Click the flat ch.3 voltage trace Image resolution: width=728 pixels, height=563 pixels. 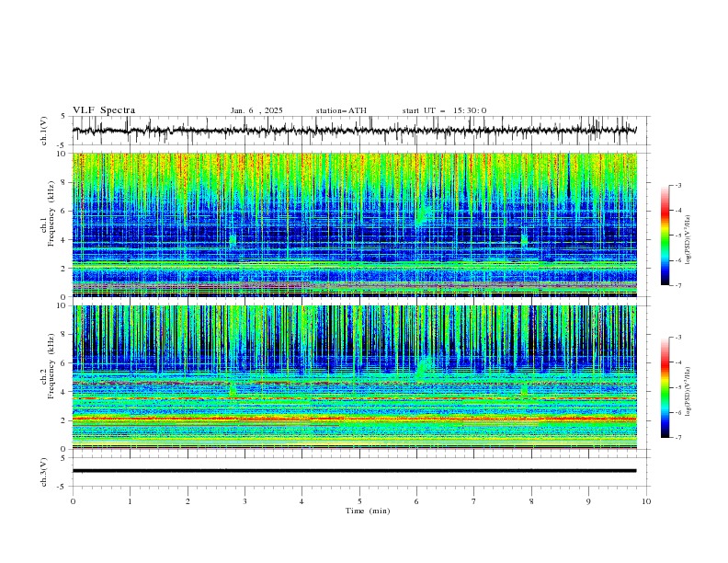click(354, 471)
